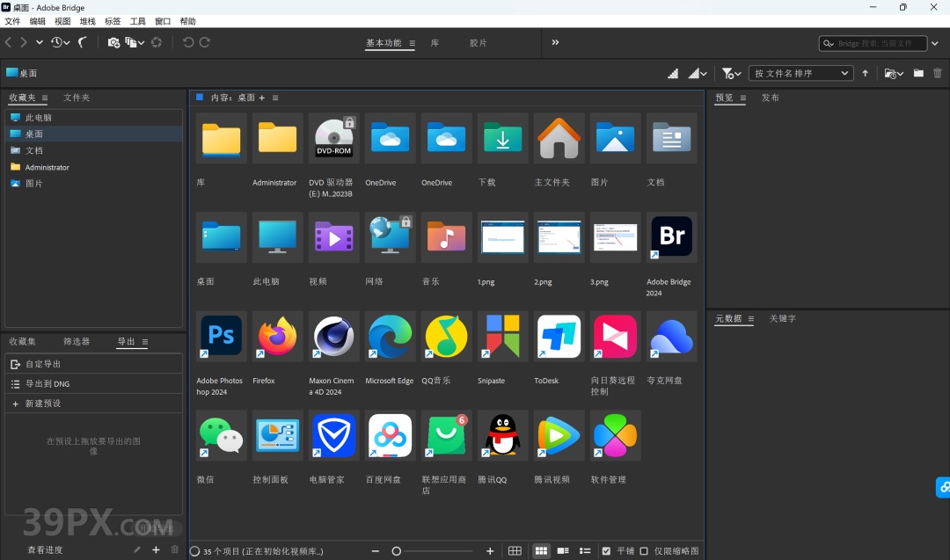The height and width of the screenshot is (560, 950).
Task: Click 导出到 DNG preset
Action: (94, 384)
